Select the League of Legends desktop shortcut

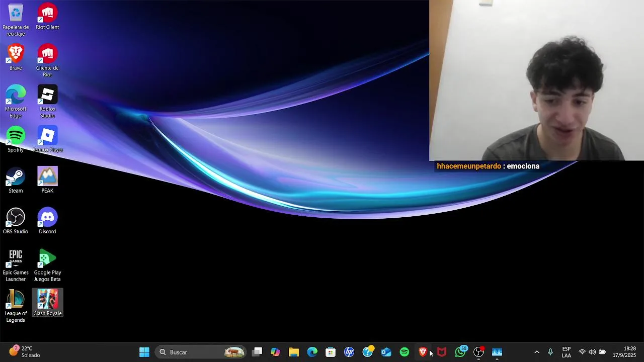pos(16,306)
